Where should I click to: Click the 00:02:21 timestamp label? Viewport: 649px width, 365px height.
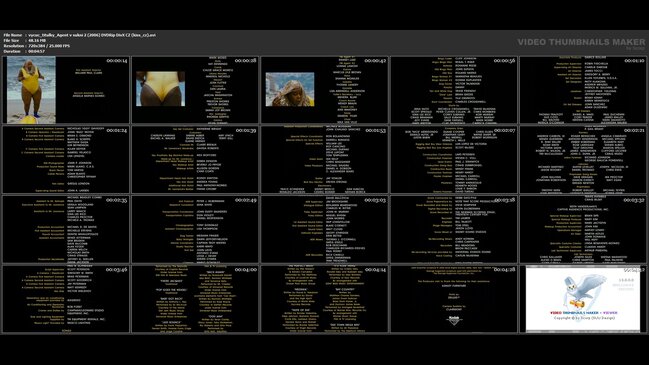tap(633, 130)
